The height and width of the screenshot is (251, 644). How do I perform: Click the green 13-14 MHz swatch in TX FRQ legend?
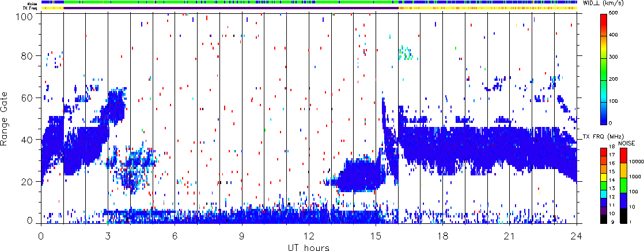pos(604,186)
